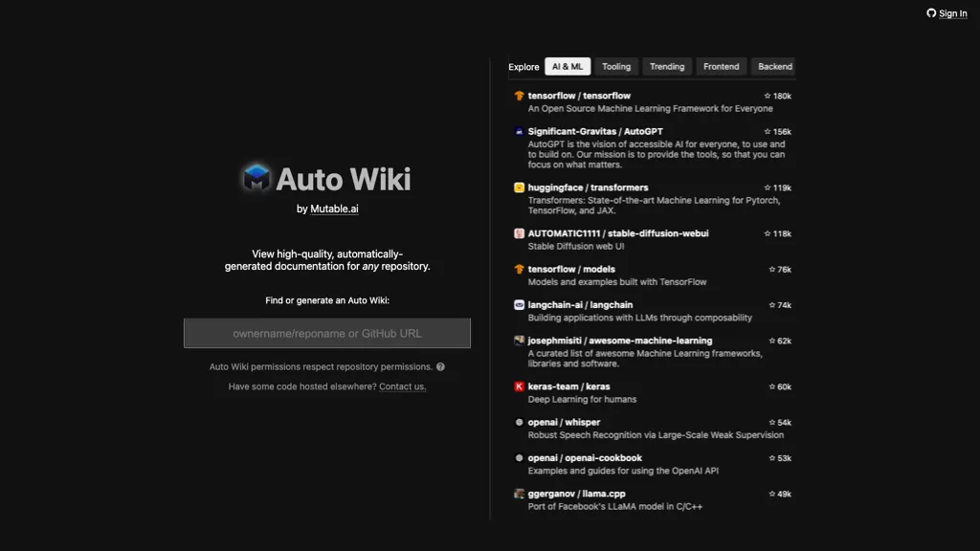Click the Auto Wiki cube logo
The height and width of the screenshot is (551, 980).
click(256, 179)
